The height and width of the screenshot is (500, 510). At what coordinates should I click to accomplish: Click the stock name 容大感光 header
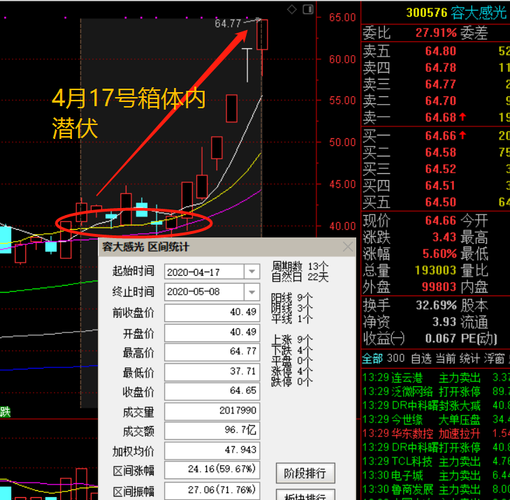479,13
